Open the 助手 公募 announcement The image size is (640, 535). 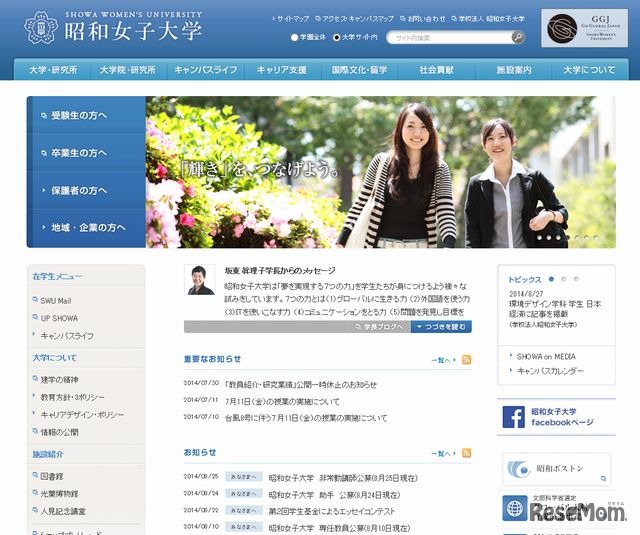[334, 495]
